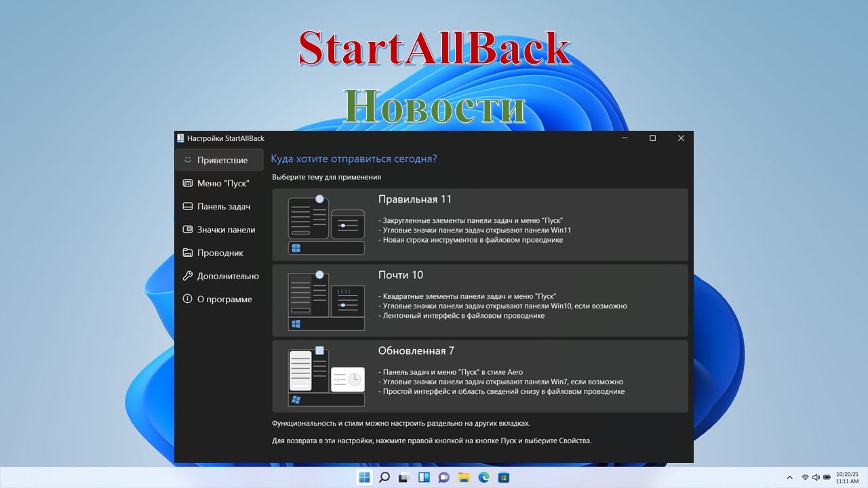Click the text Выберите тему для применения
This screenshot has height=488, width=868.
(327, 177)
